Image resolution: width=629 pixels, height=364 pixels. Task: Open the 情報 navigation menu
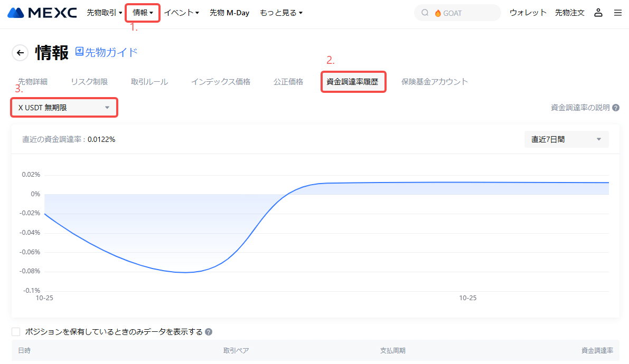[143, 13]
